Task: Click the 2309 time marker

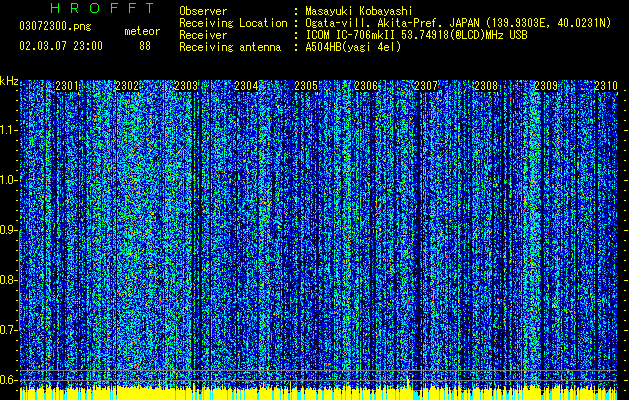Action: pos(546,86)
